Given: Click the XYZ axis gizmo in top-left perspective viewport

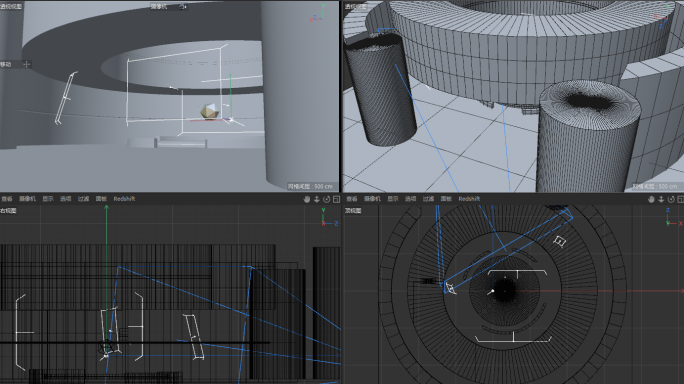Looking at the screenshot, I should (x=318, y=13).
